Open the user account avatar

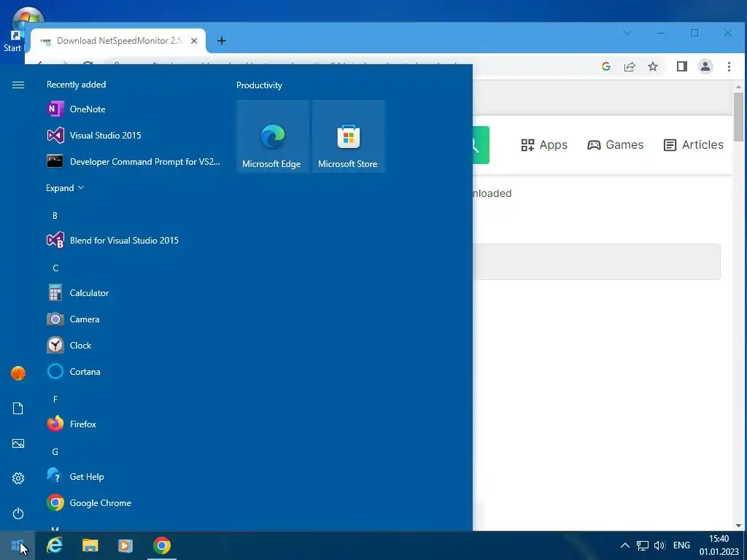pyautogui.click(x=18, y=373)
